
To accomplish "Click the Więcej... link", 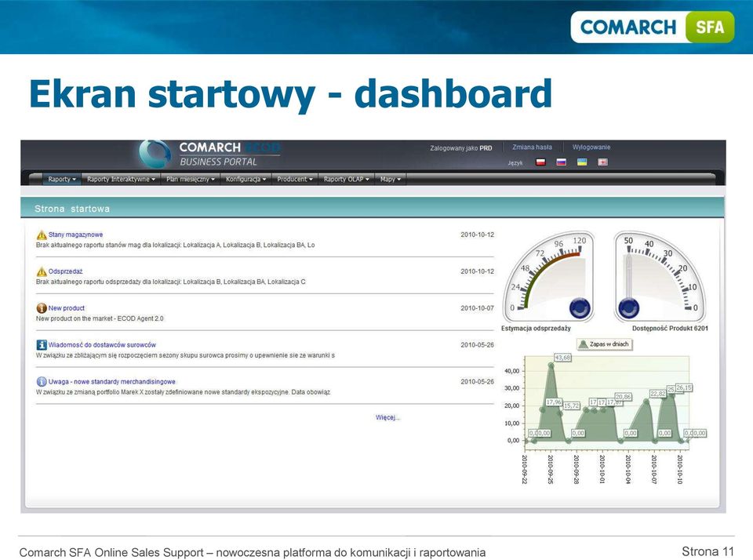I will [x=387, y=417].
